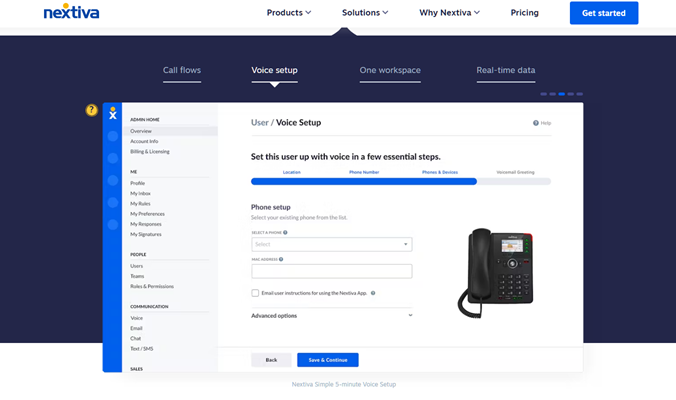This screenshot has height=400, width=676.
Task: Switch to Real-time data tab
Action: tap(506, 70)
